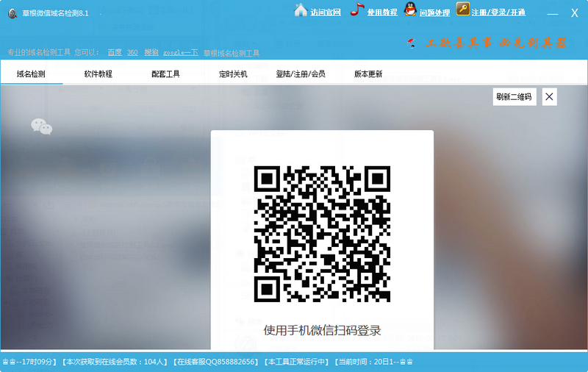588x372 pixels.
Task: Click the Santa hat icon beside slogan
Action: pyautogui.click(x=412, y=43)
